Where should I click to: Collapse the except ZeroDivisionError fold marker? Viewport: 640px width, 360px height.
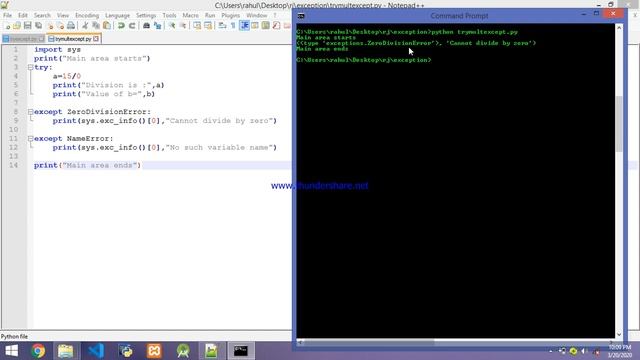(x=30, y=111)
